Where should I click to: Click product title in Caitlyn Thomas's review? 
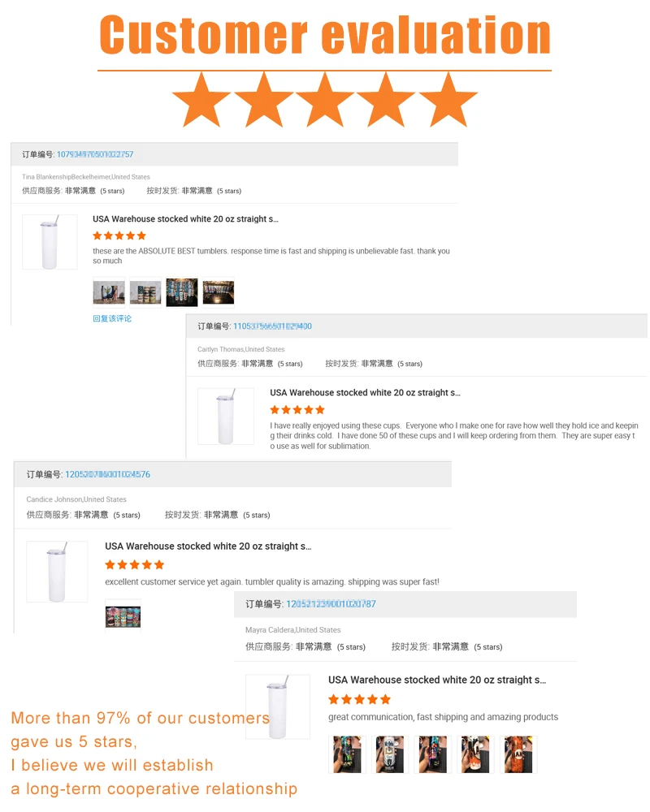(x=365, y=392)
